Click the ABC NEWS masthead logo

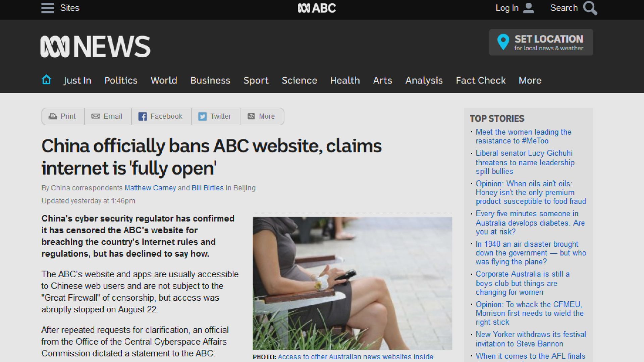pos(95,47)
